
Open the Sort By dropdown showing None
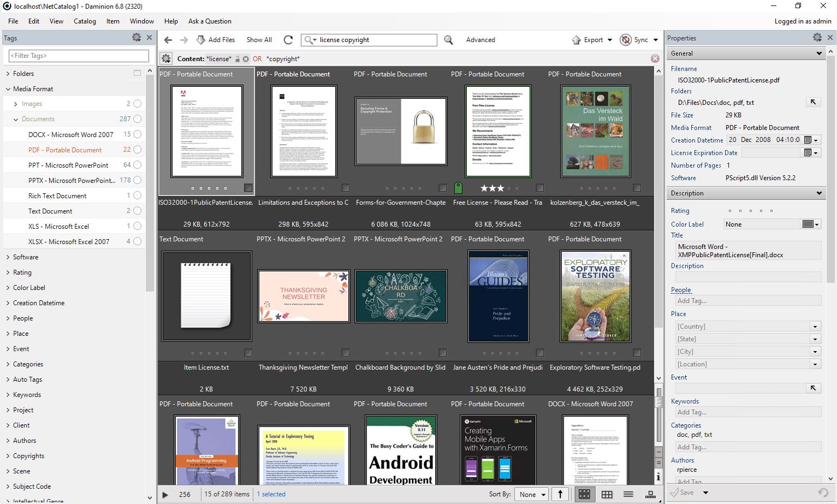tap(530, 494)
